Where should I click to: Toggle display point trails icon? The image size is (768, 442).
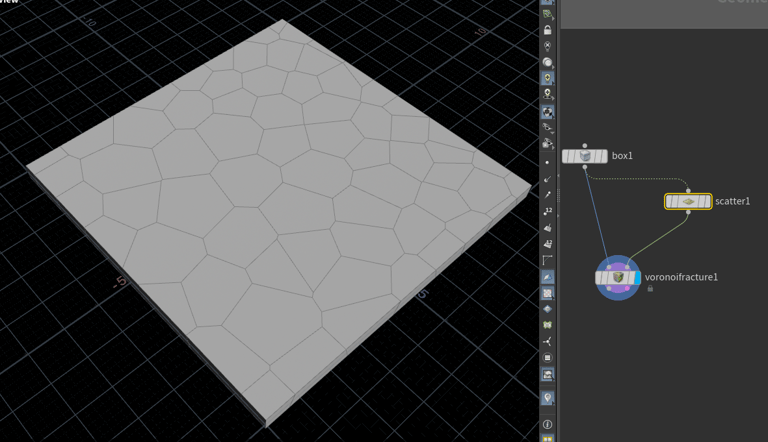tap(548, 195)
